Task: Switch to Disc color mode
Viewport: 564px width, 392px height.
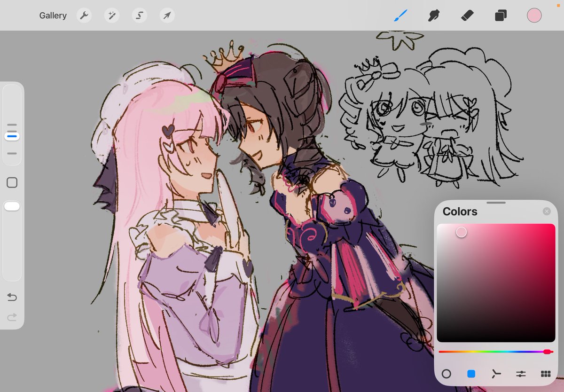Action: [446, 374]
